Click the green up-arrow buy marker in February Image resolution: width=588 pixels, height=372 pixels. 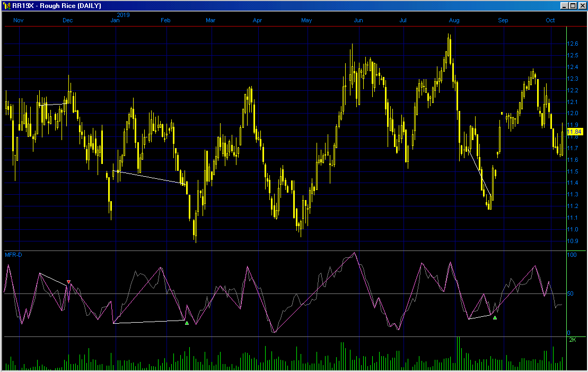pyautogui.click(x=187, y=323)
